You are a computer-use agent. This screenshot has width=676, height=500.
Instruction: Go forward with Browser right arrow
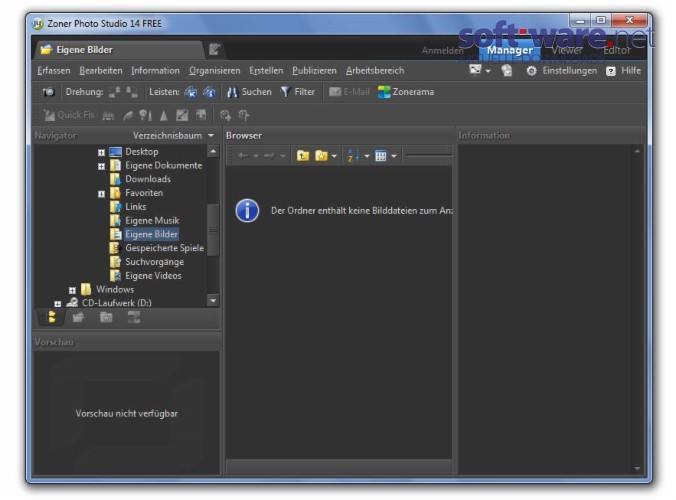pyautogui.click(x=269, y=156)
